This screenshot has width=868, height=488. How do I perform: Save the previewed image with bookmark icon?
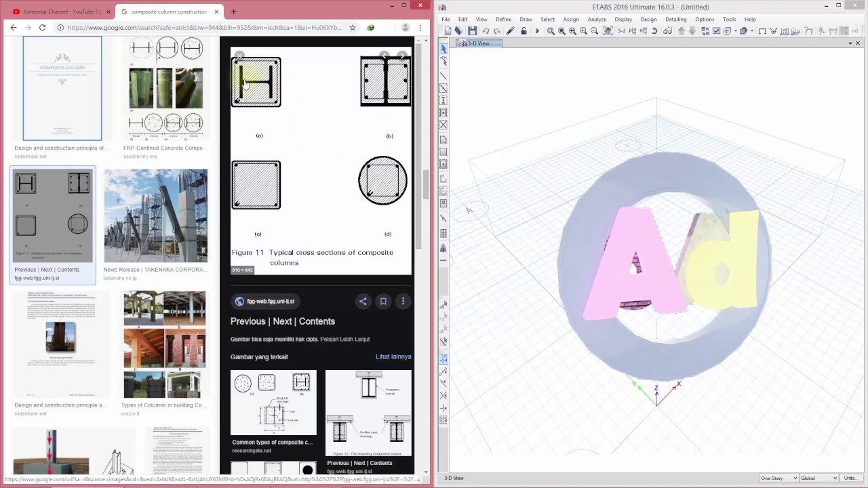[x=383, y=302]
